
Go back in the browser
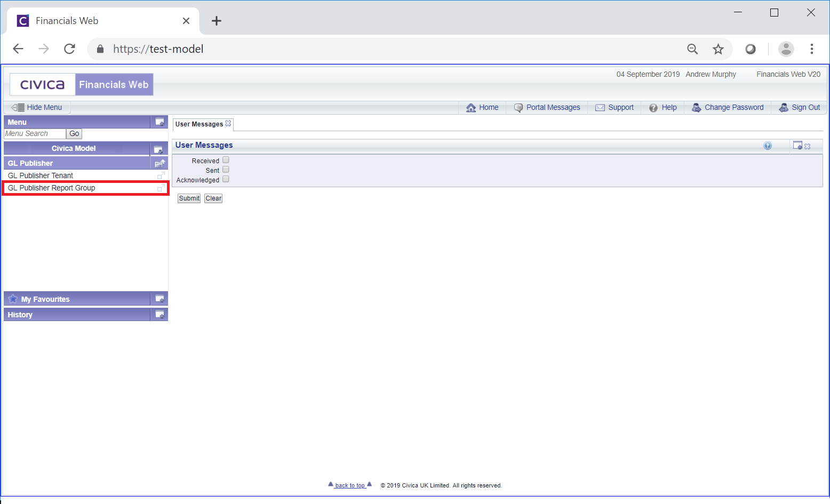tap(18, 49)
